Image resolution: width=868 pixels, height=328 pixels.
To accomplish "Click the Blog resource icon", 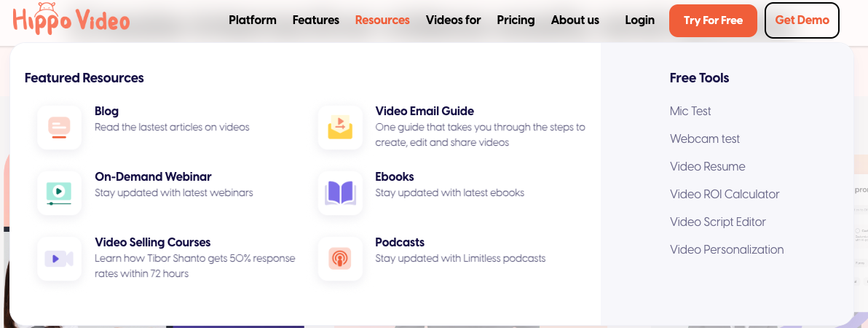I will 59,128.
